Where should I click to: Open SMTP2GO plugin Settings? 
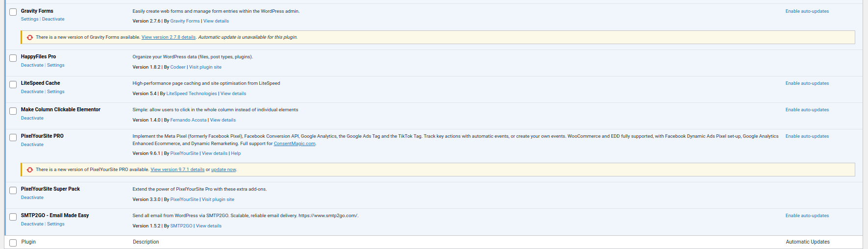55,224
